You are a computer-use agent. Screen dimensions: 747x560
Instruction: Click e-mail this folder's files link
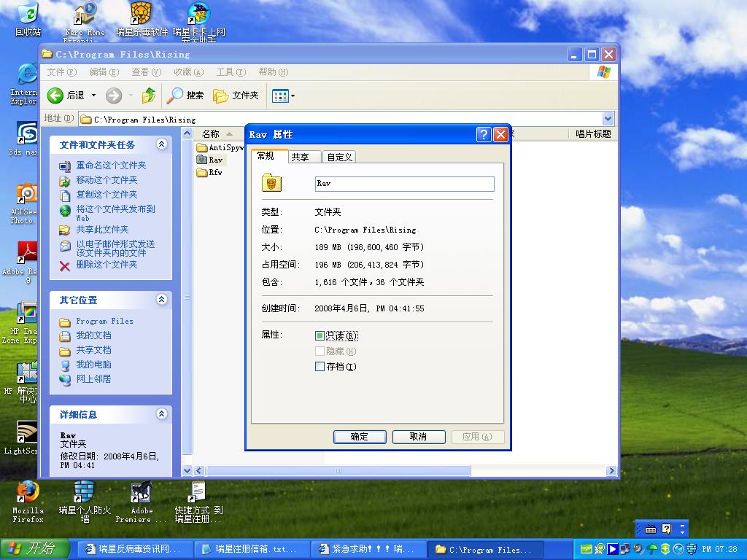click(x=115, y=248)
